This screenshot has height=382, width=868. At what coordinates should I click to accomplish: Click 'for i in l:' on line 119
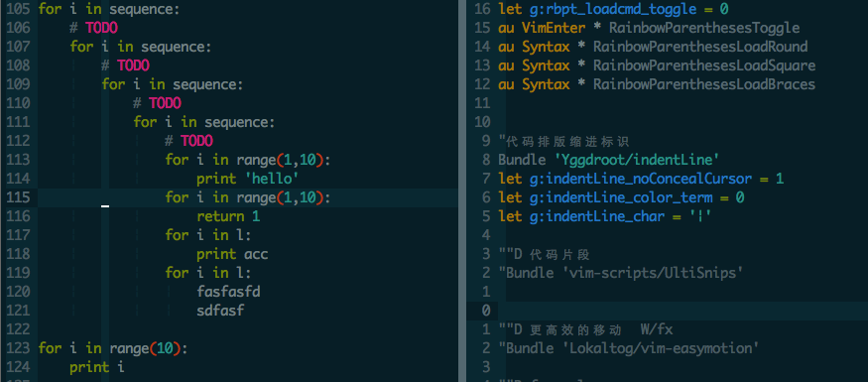coord(208,273)
